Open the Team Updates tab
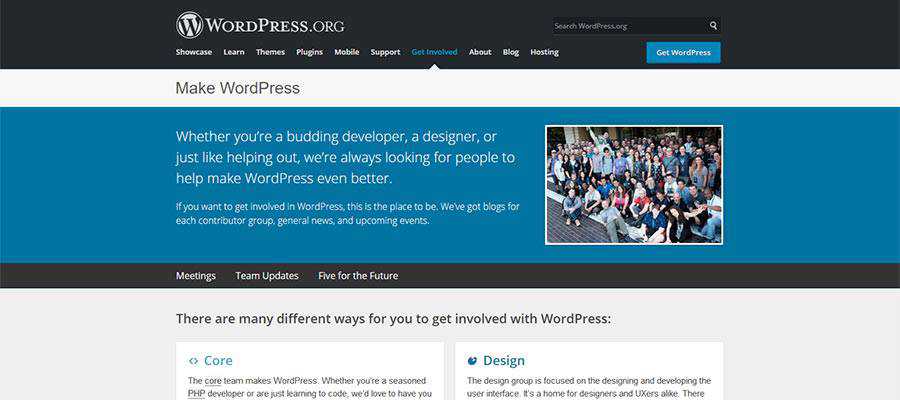This screenshot has width=900, height=400. 267,276
